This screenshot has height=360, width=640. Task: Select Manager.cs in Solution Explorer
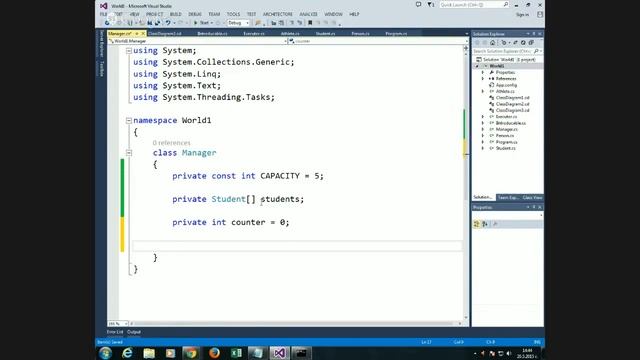tap(507, 129)
